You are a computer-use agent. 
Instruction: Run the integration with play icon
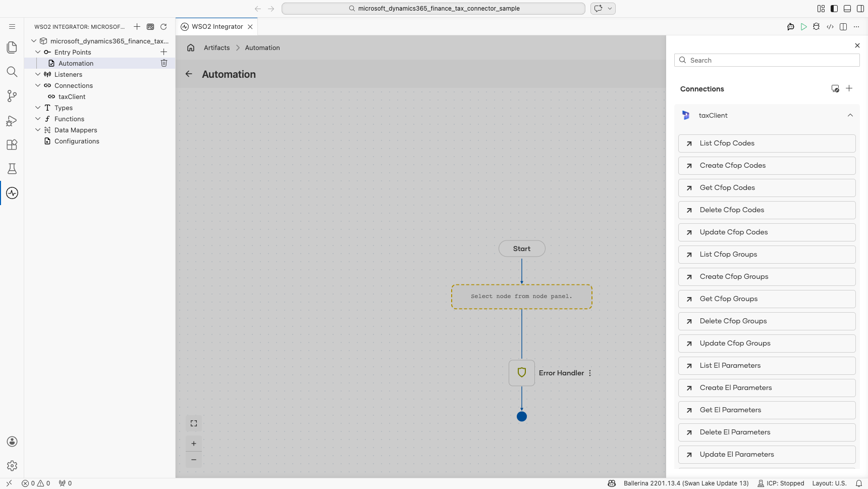(x=804, y=27)
